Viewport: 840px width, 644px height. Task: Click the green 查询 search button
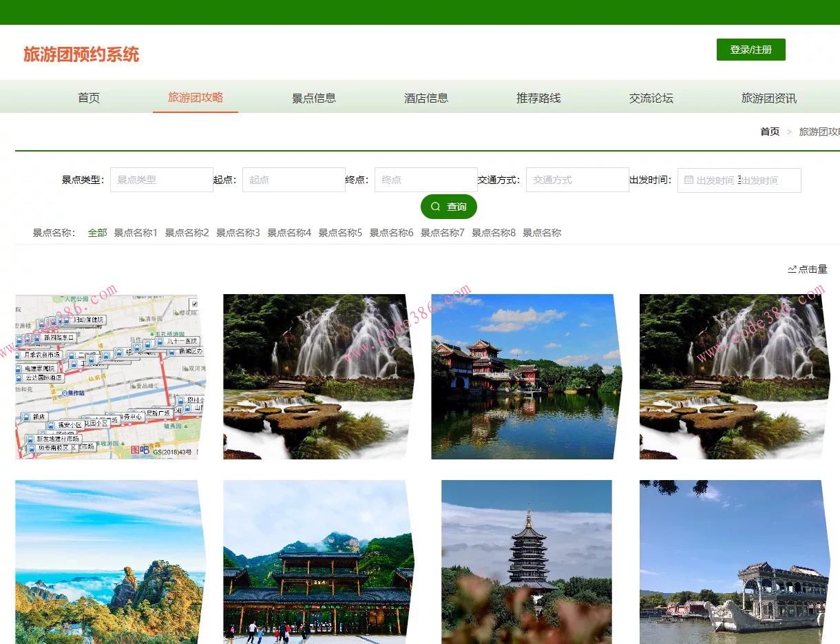pyautogui.click(x=449, y=207)
